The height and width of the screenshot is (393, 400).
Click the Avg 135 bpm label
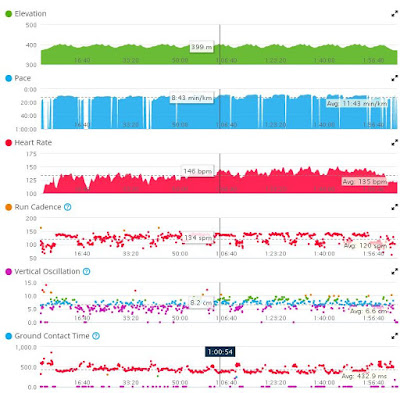click(365, 182)
